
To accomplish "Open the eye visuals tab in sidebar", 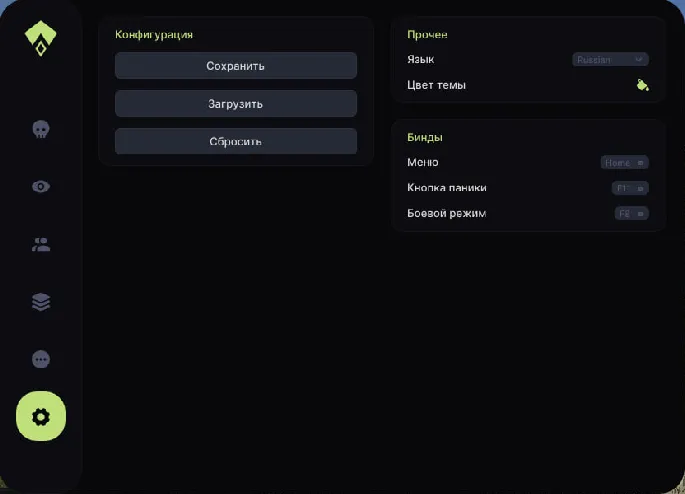I will pos(41,187).
